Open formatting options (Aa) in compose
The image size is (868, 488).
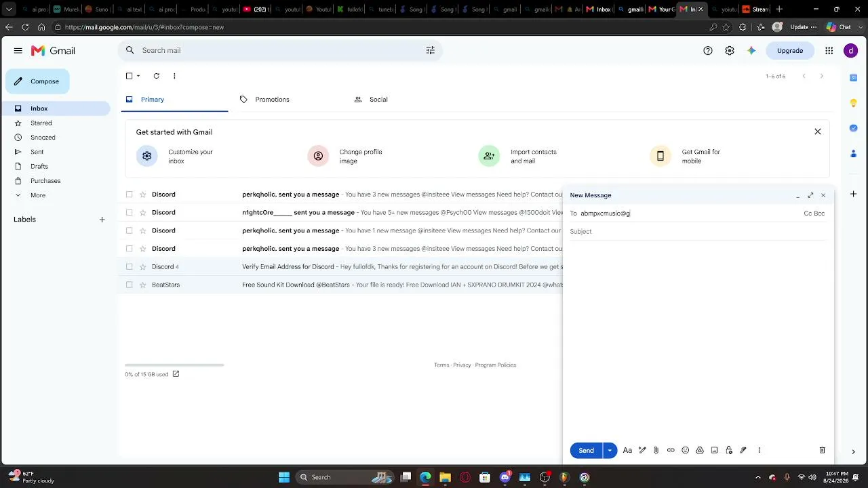[627, 450]
